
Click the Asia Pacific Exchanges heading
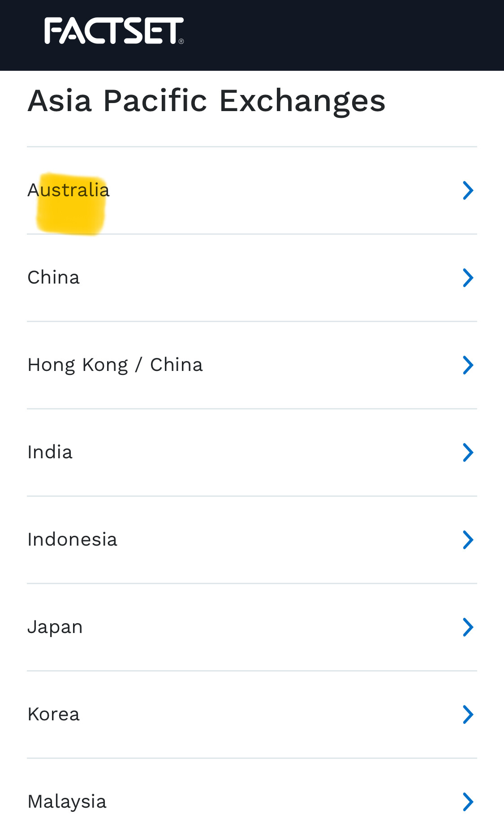(207, 100)
